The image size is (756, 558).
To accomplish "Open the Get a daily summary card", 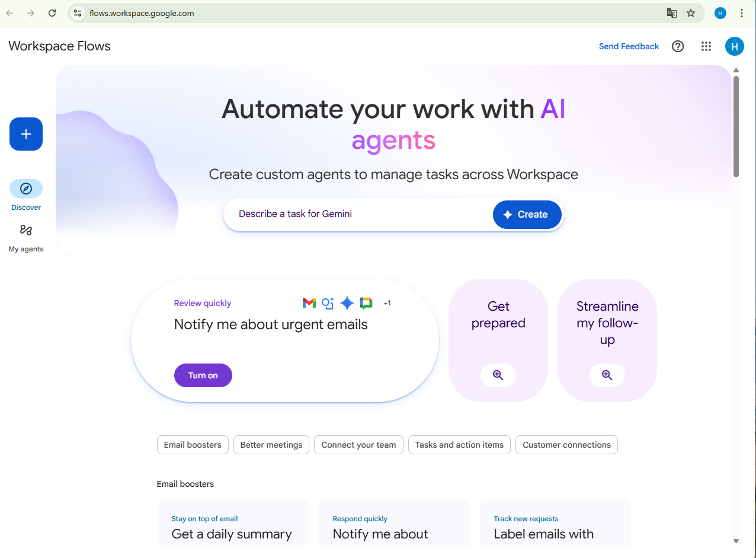I will tap(233, 523).
